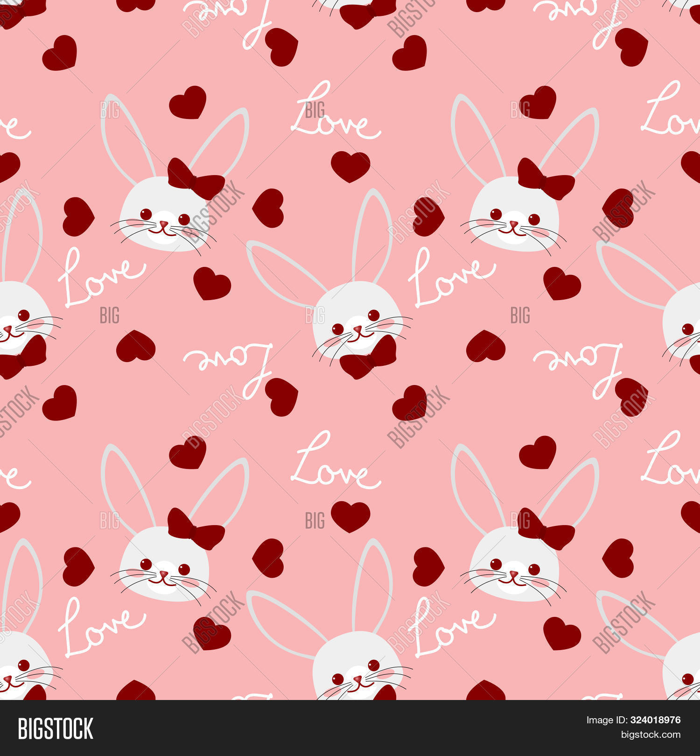
Task: Click the top-left bunny's red hair bow
Action: click(x=195, y=179)
